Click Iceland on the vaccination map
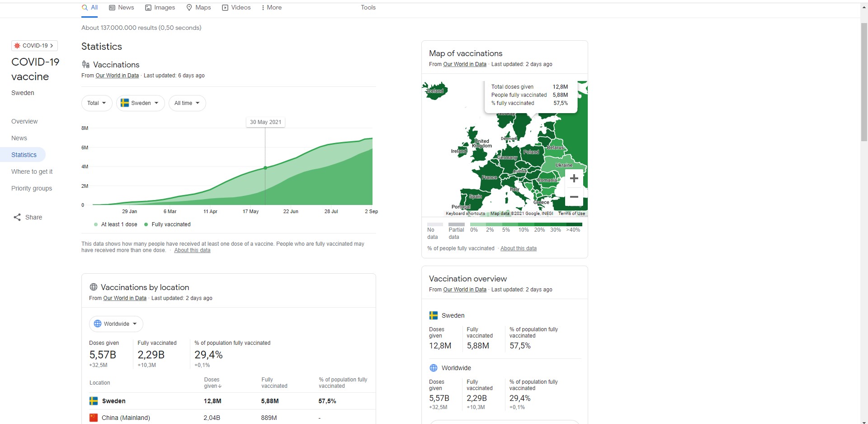 (435, 91)
